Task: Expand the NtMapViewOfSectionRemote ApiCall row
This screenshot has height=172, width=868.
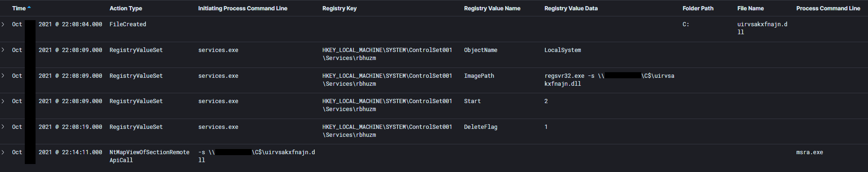Action: [x=3, y=152]
